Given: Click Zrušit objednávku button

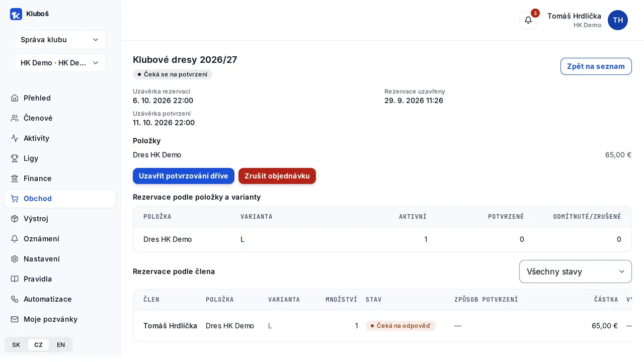Looking at the screenshot, I should pos(277,176).
